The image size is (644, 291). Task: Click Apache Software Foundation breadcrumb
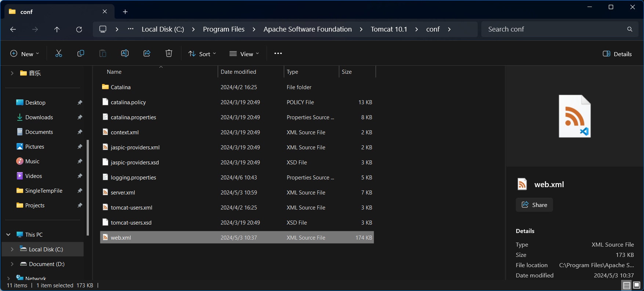point(308,29)
